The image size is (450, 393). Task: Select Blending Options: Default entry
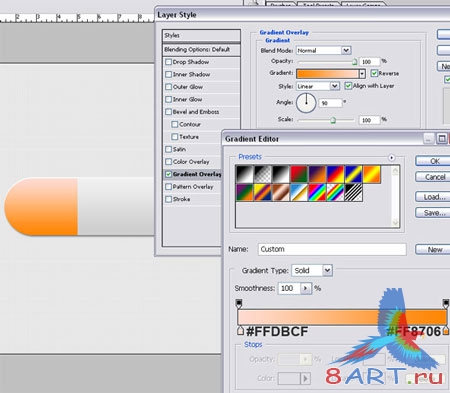[x=201, y=50]
